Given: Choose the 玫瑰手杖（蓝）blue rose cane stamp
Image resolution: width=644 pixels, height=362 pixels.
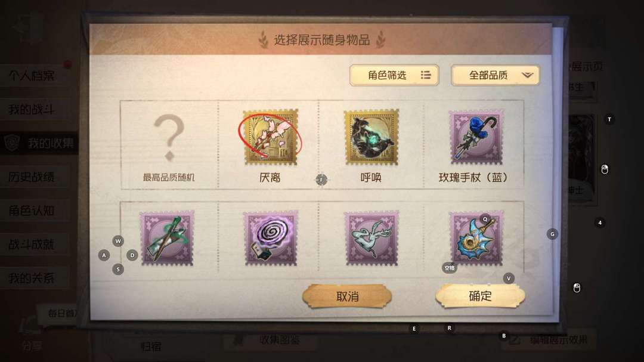Looking at the screenshot, I should (x=476, y=137).
